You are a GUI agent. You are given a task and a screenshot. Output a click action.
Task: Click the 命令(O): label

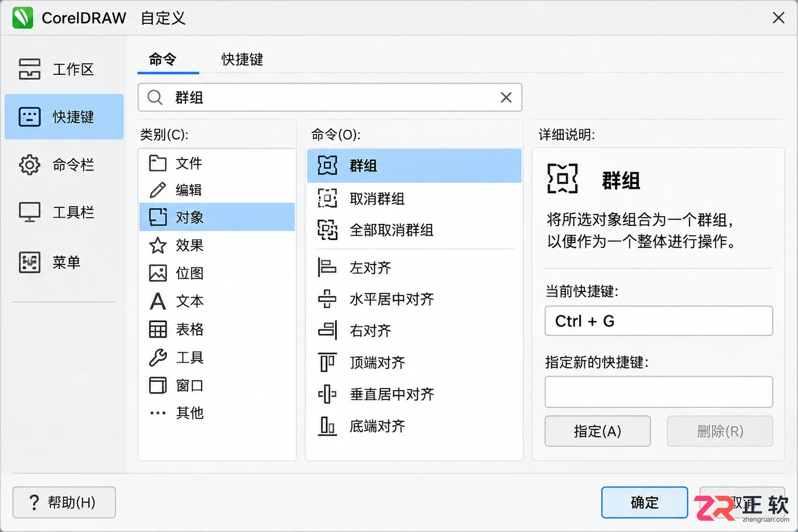(x=336, y=135)
